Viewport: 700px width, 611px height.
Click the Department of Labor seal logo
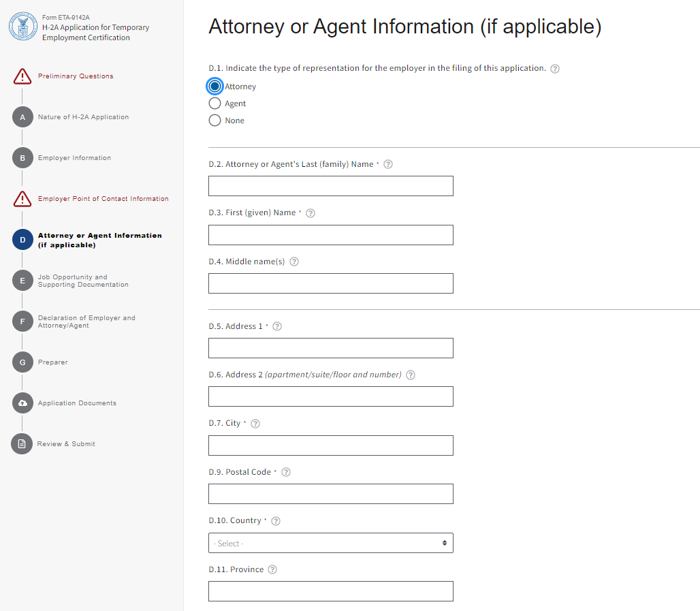tap(22, 27)
